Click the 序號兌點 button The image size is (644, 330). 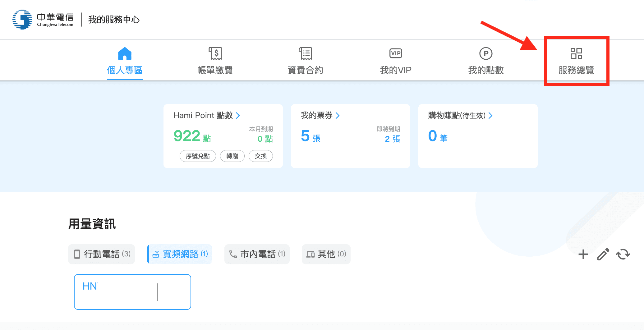pyautogui.click(x=198, y=156)
